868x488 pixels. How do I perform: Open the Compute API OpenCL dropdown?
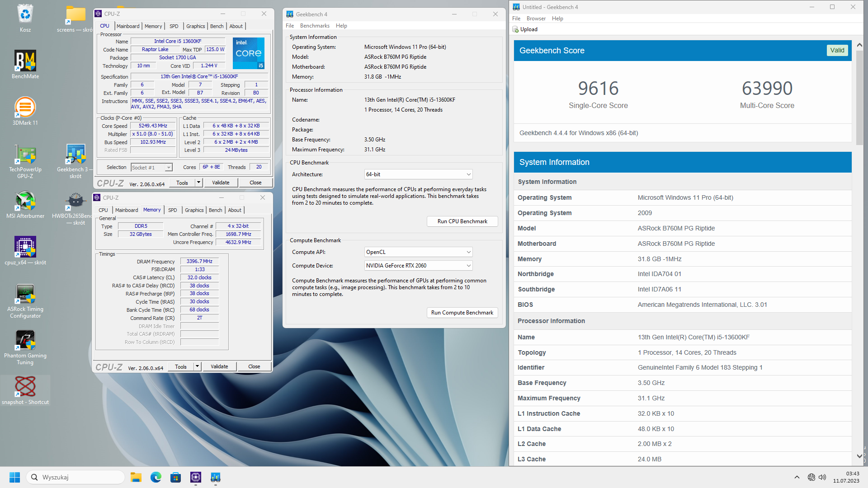coord(419,252)
